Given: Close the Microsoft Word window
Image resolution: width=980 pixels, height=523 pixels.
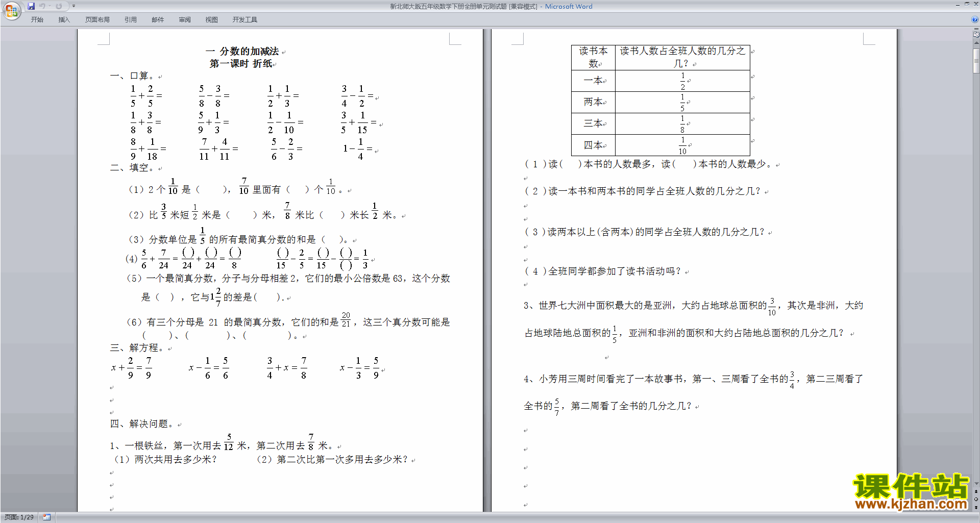Looking at the screenshot, I should [x=975, y=5].
